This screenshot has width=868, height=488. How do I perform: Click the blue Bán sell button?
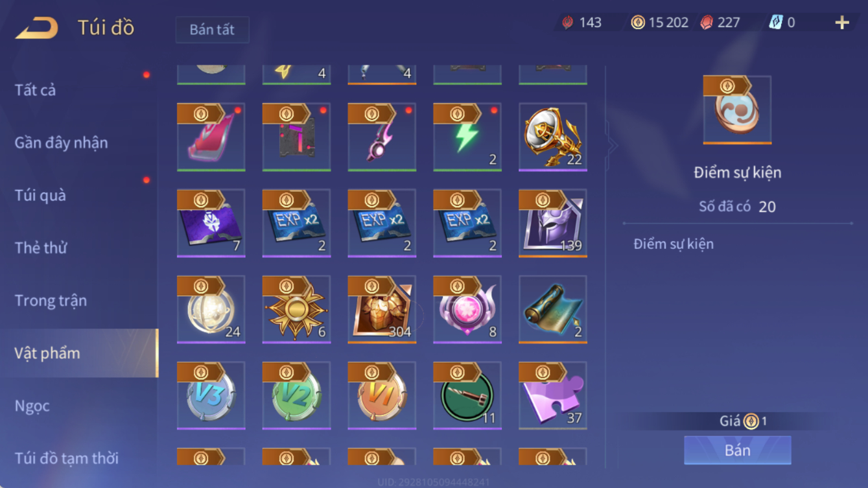[x=738, y=450]
